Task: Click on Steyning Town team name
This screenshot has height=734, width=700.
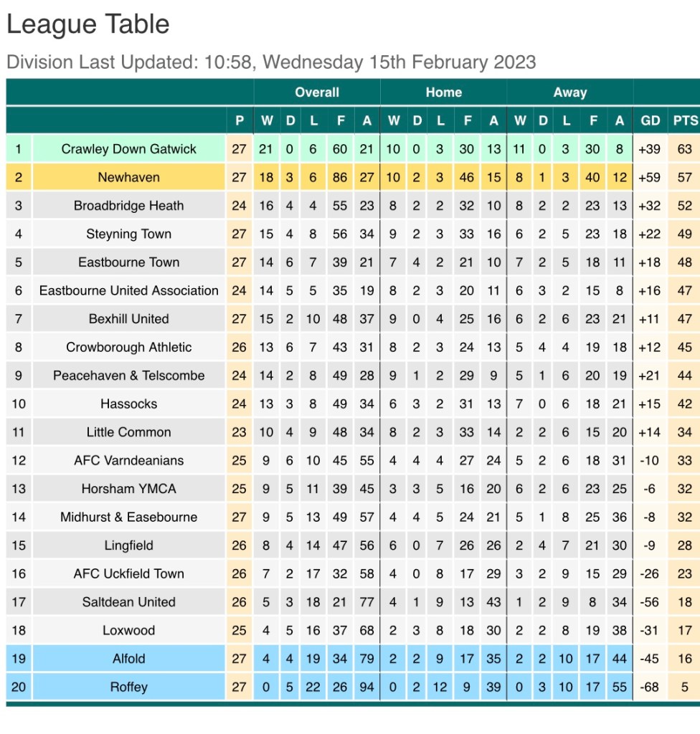Action: tap(129, 234)
